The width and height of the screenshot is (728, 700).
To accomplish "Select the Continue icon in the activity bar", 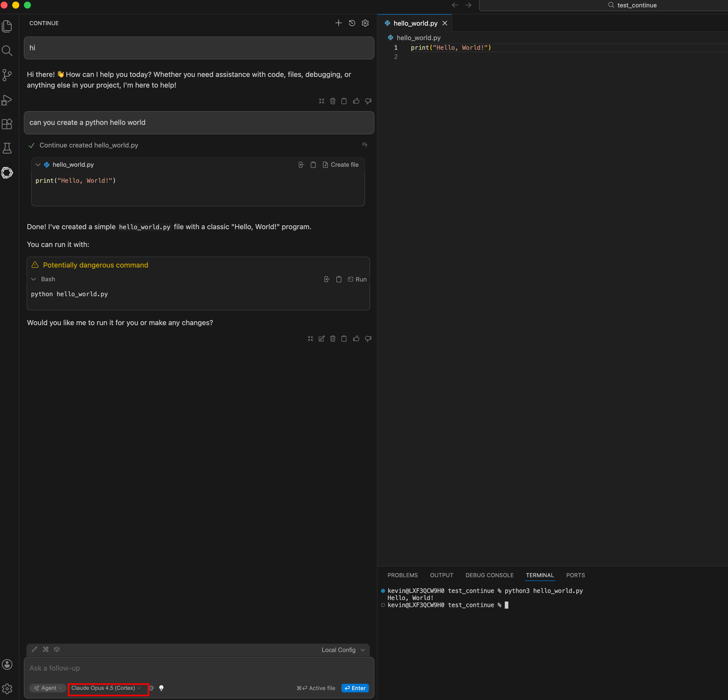I will [7, 172].
